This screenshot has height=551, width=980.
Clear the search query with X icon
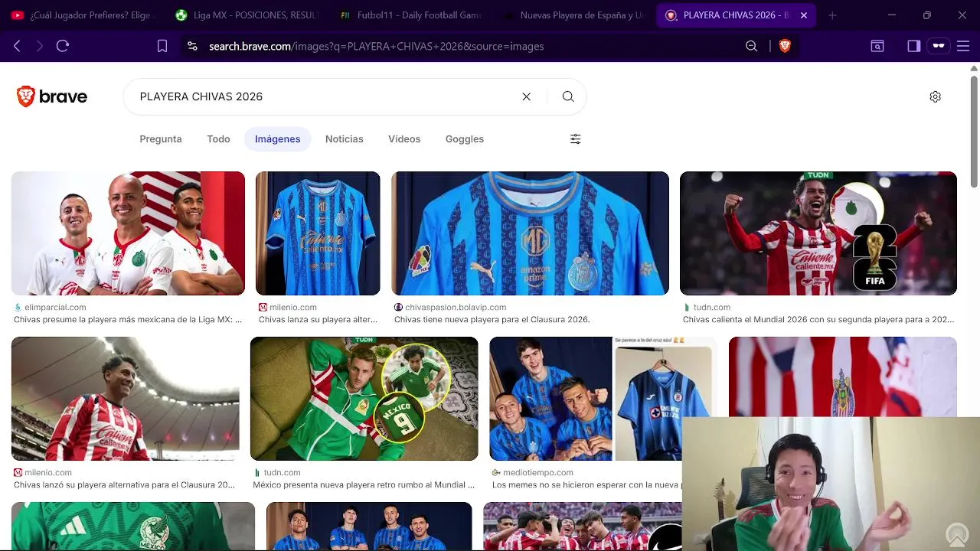[x=527, y=96]
